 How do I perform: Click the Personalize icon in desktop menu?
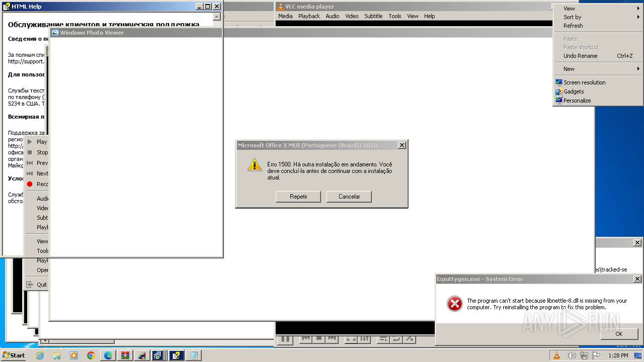point(558,101)
